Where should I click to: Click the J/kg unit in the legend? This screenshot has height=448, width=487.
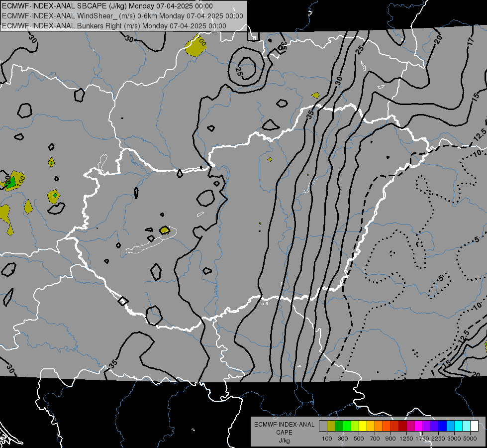tap(284, 441)
